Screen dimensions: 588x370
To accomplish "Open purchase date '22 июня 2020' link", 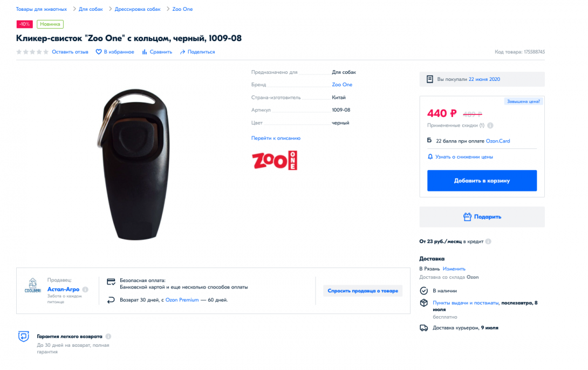I will point(484,79).
